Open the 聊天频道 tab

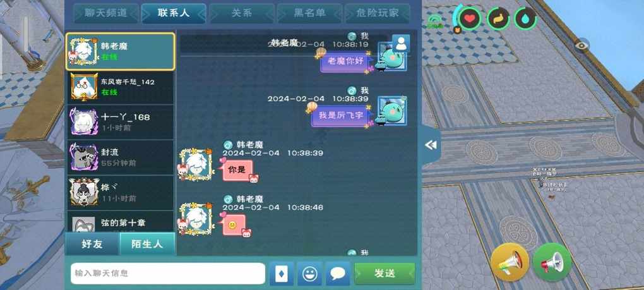106,13
